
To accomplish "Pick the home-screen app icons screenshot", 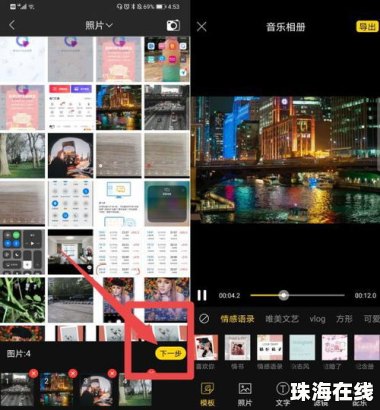I will (167, 59).
